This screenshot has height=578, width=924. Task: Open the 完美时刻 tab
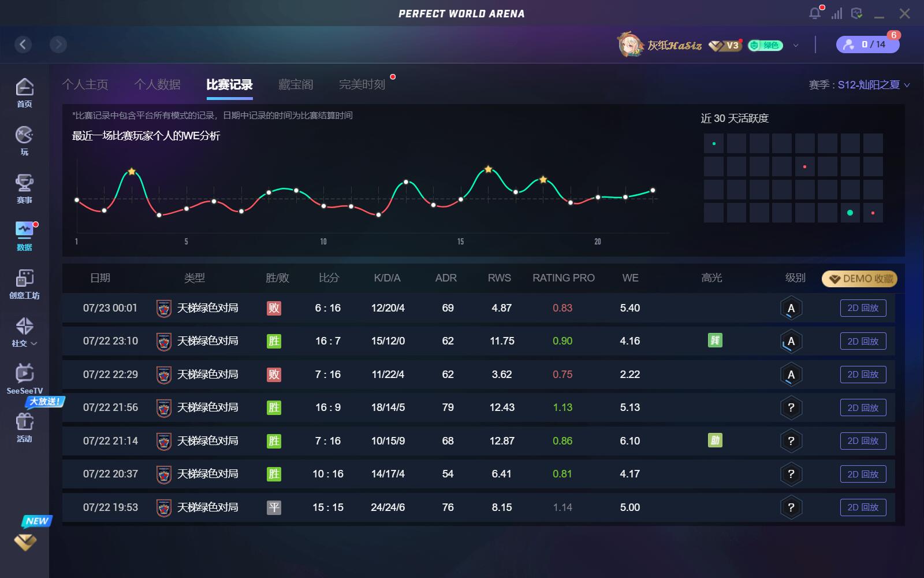[x=362, y=84]
